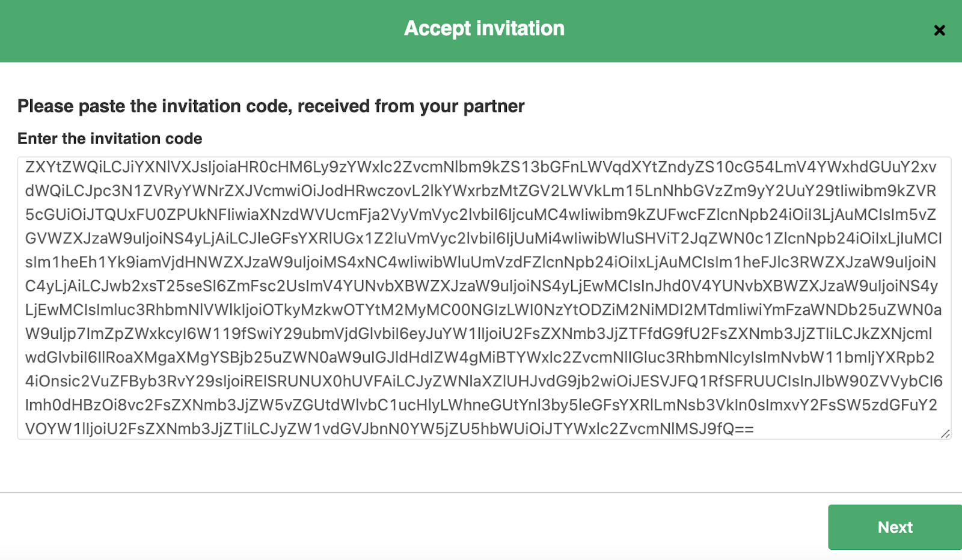Click the code line starting 'dWQiLCJpc3N1ZVRy'

480,191
